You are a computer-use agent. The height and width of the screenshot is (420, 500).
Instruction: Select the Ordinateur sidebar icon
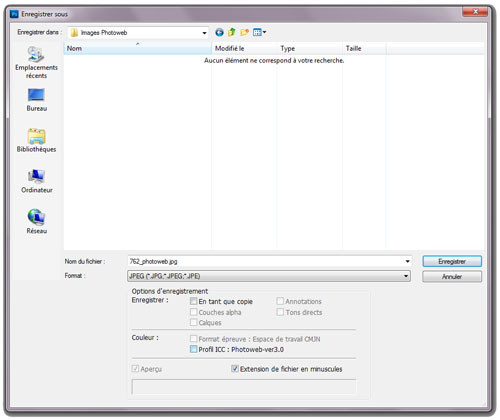[36, 181]
